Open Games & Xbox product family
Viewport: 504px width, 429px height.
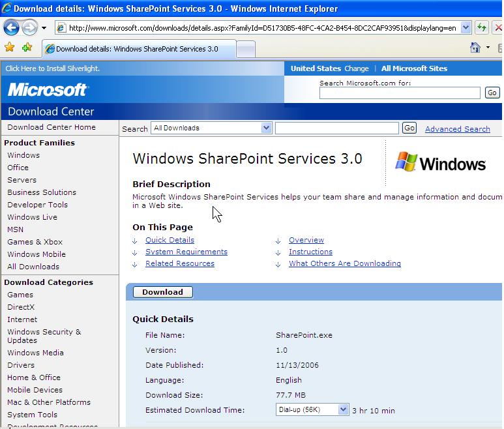(x=35, y=242)
